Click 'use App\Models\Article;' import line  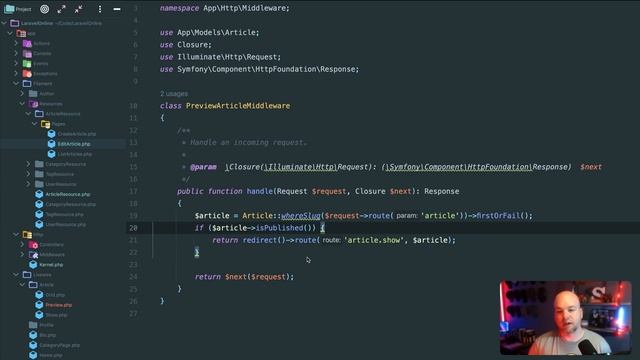(209, 32)
